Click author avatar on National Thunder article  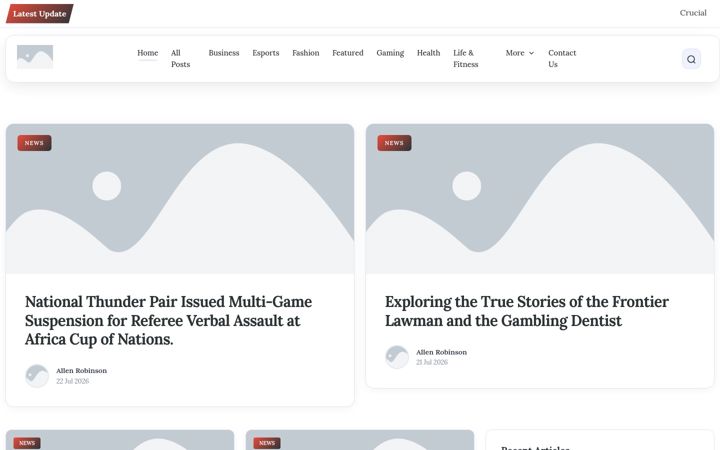37,376
